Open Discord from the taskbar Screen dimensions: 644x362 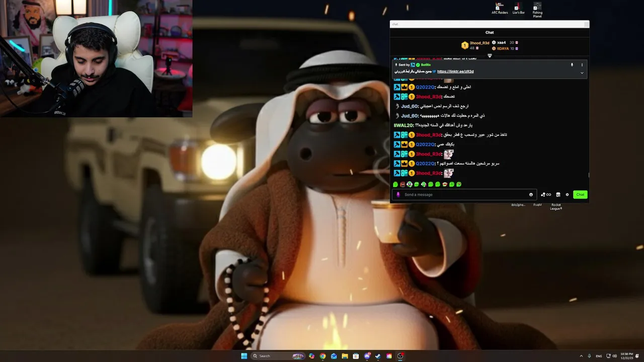tap(367, 356)
